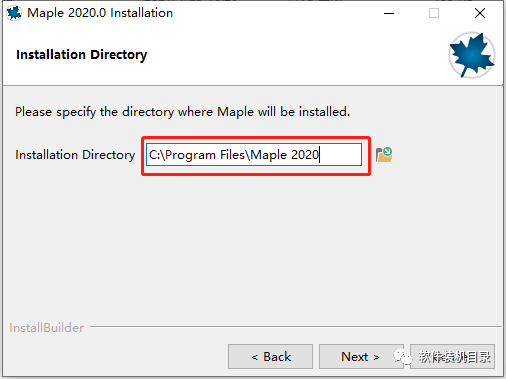Place cursor on 'Program Files' in path
The height and width of the screenshot is (379, 506).
tap(205, 155)
